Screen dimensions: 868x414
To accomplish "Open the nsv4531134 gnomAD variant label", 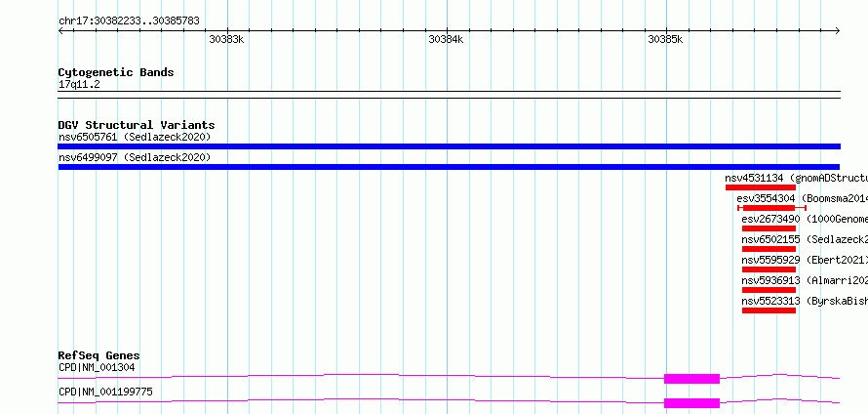I will [796, 178].
